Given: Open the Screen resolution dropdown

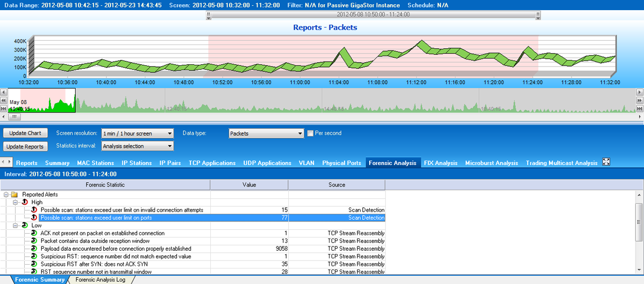Looking at the screenshot, I should (137, 133).
